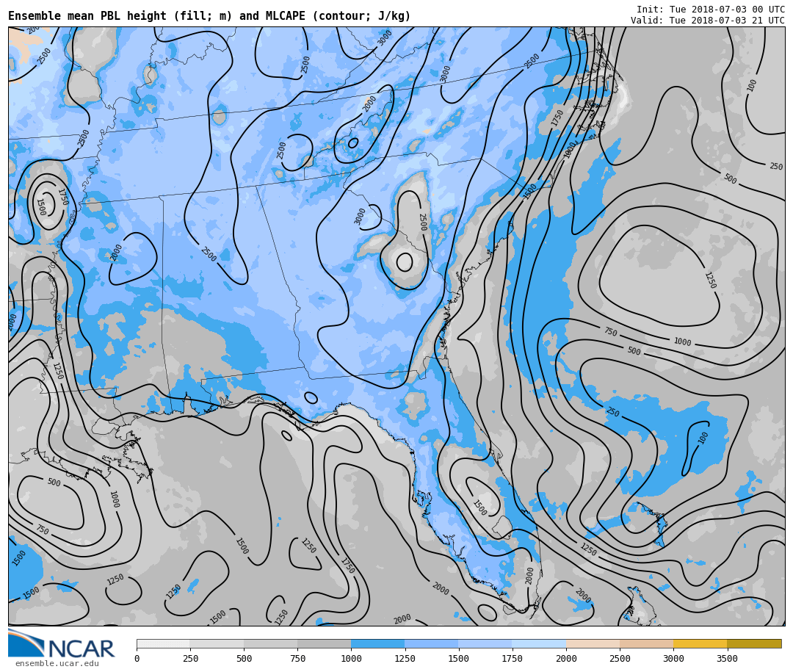Click the 2000–2500 peach legend swatch
793x672 pixels.
(593, 643)
